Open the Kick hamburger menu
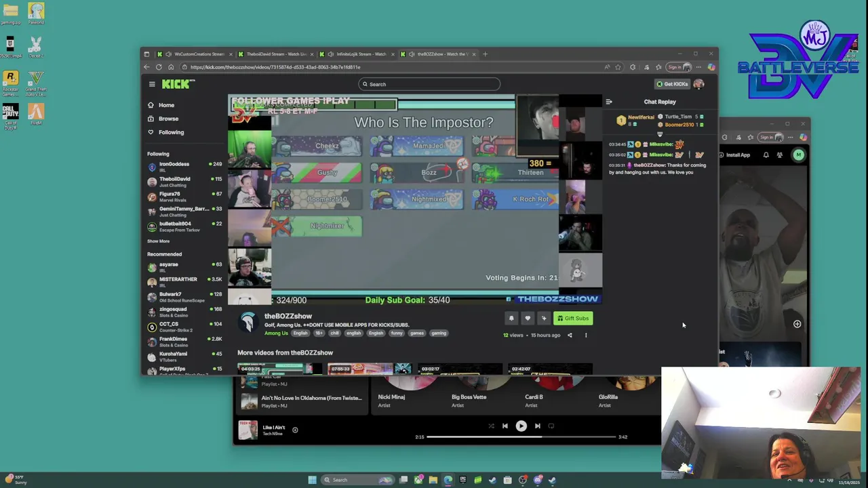Viewport: 868px width, 488px height. click(x=152, y=84)
